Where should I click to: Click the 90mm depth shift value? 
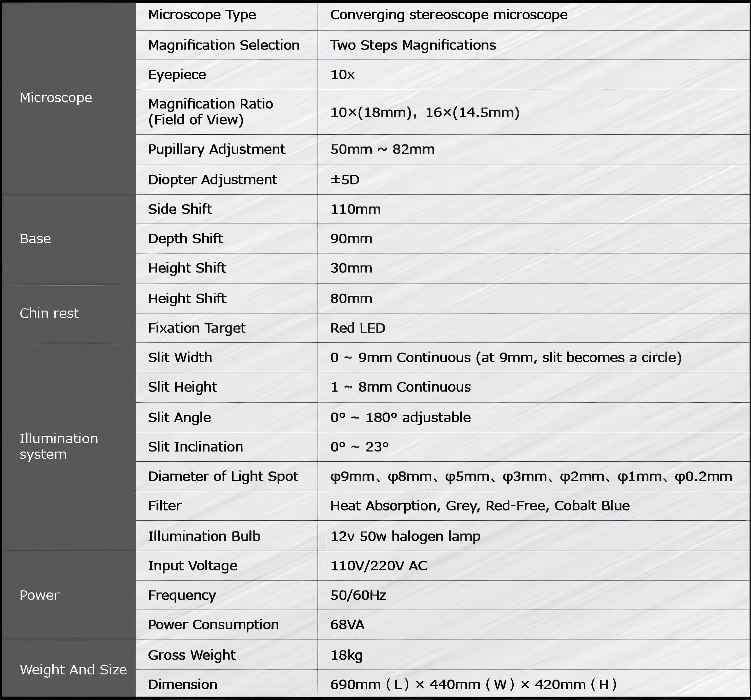pos(351,239)
